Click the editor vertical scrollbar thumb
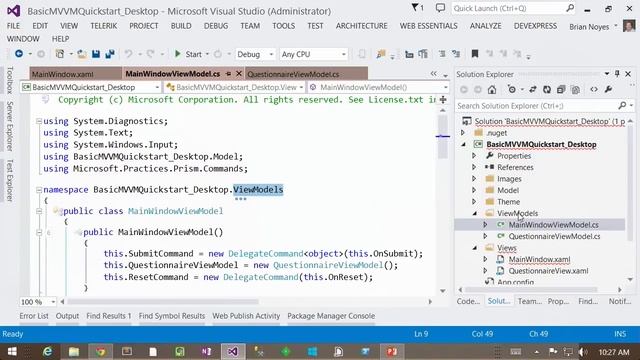 click(x=443, y=137)
